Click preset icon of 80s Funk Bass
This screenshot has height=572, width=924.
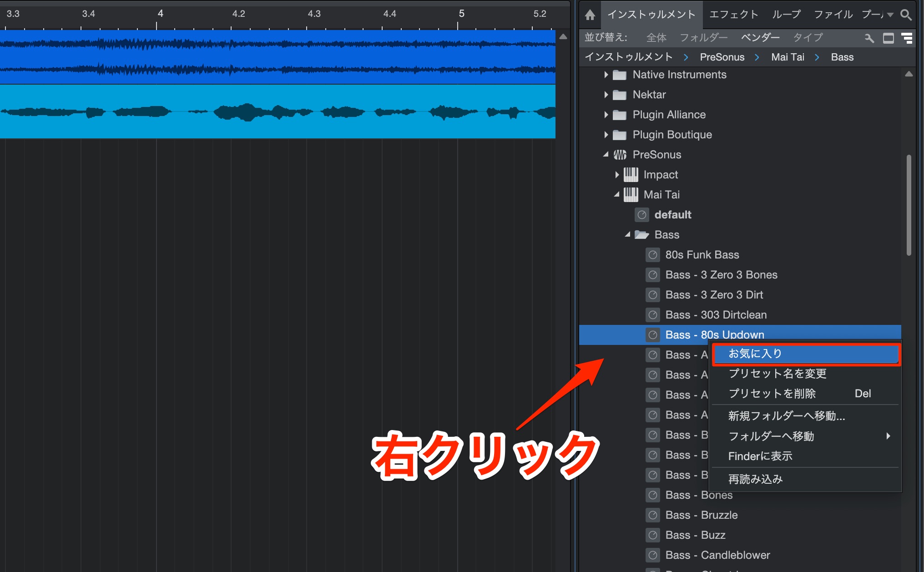click(652, 255)
